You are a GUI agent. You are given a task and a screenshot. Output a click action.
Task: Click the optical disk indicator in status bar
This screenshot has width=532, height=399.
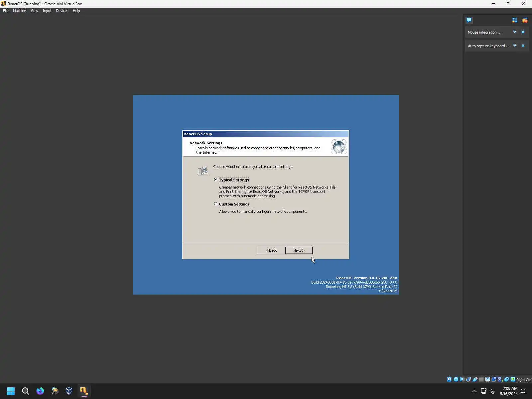tap(456, 379)
